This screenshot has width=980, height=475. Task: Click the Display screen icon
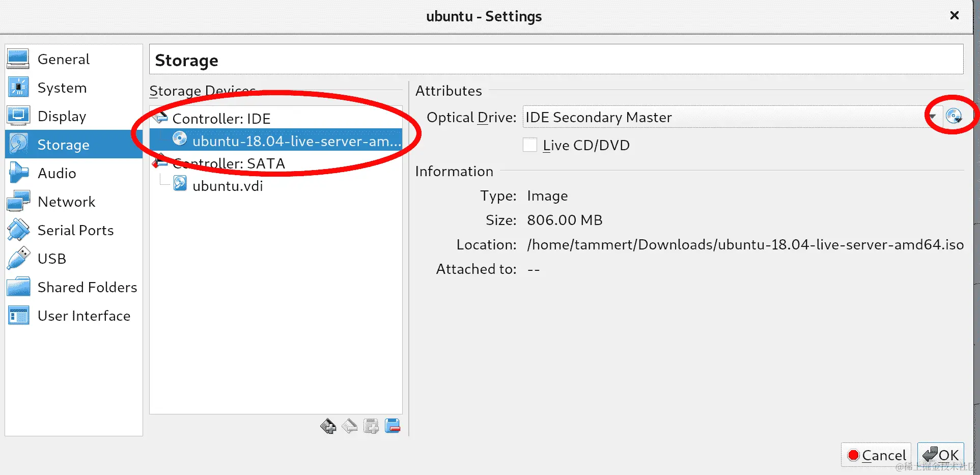click(18, 116)
